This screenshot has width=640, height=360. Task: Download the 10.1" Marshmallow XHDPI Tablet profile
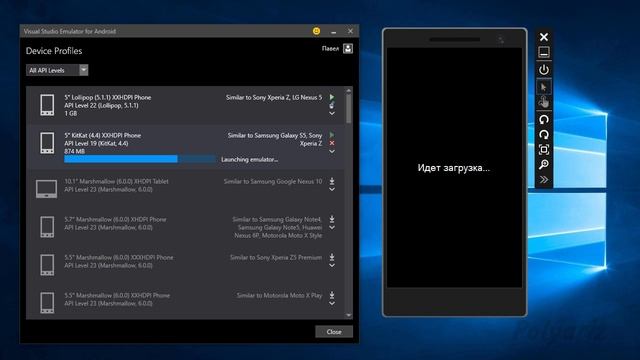pyautogui.click(x=332, y=181)
